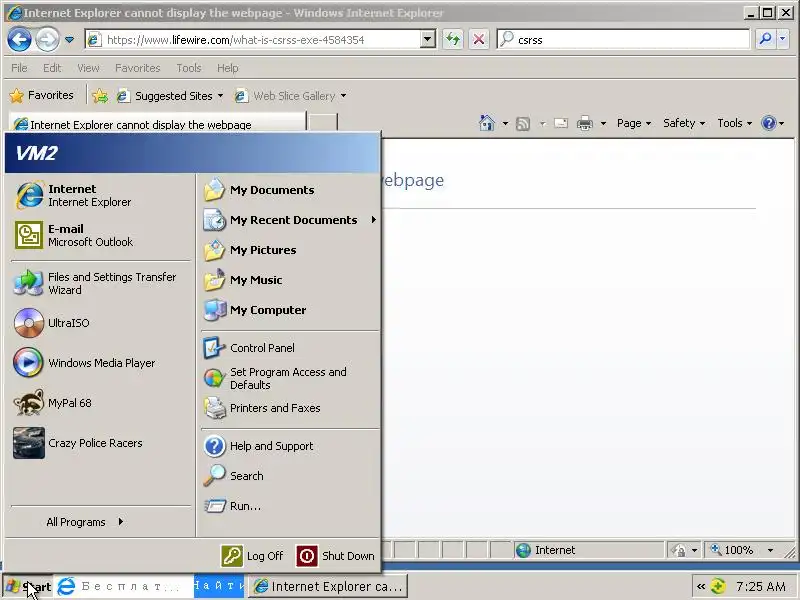Expand the Print dropdown arrow
The image size is (800, 600).
tap(603, 123)
